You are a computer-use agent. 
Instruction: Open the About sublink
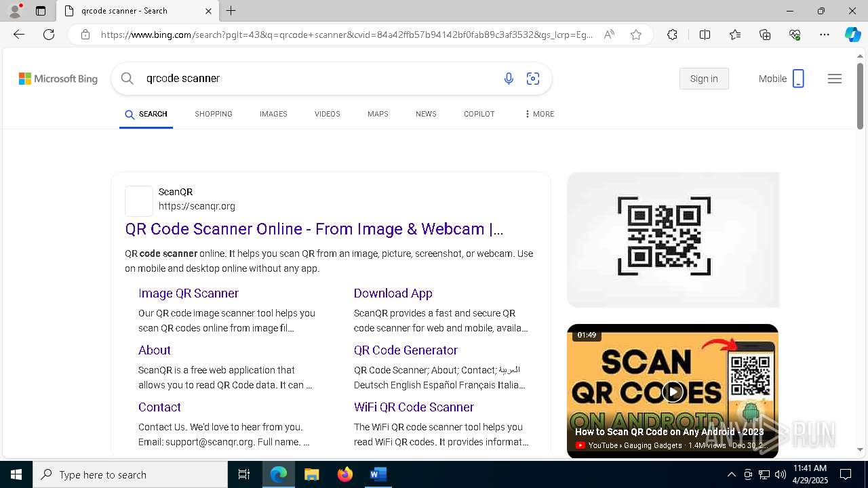tap(155, 350)
